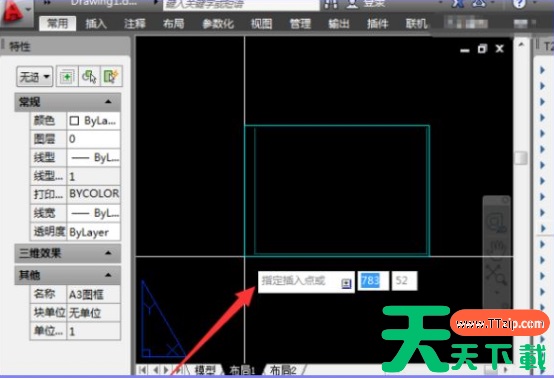Image resolution: width=554 pixels, height=379 pixels.
Task: Click the 名称 value A3图框
Action: pos(94,294)
